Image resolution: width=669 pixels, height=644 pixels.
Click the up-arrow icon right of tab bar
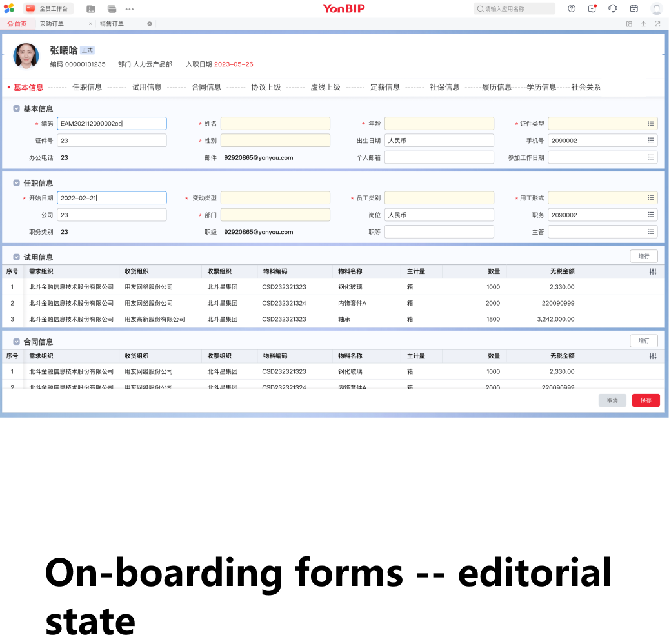[643, 24]
